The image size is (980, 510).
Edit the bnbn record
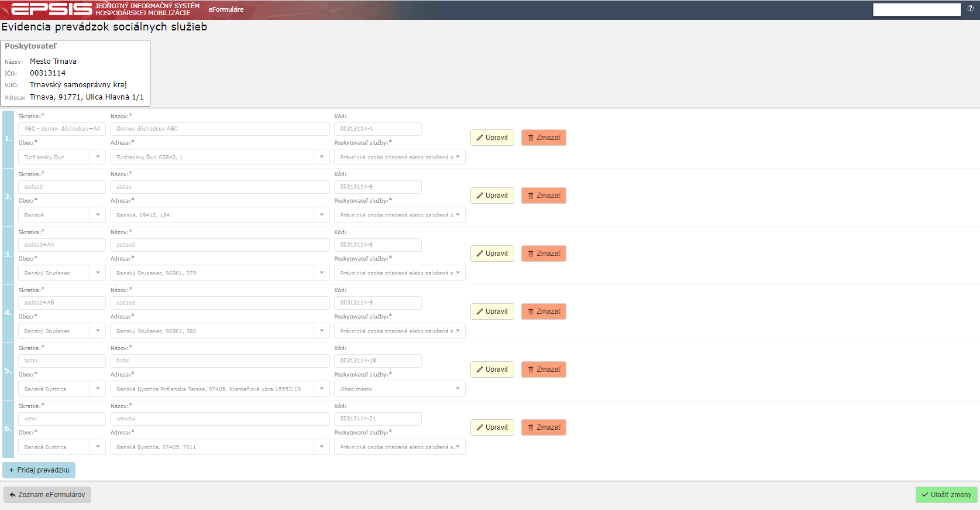tap(492, 369)
